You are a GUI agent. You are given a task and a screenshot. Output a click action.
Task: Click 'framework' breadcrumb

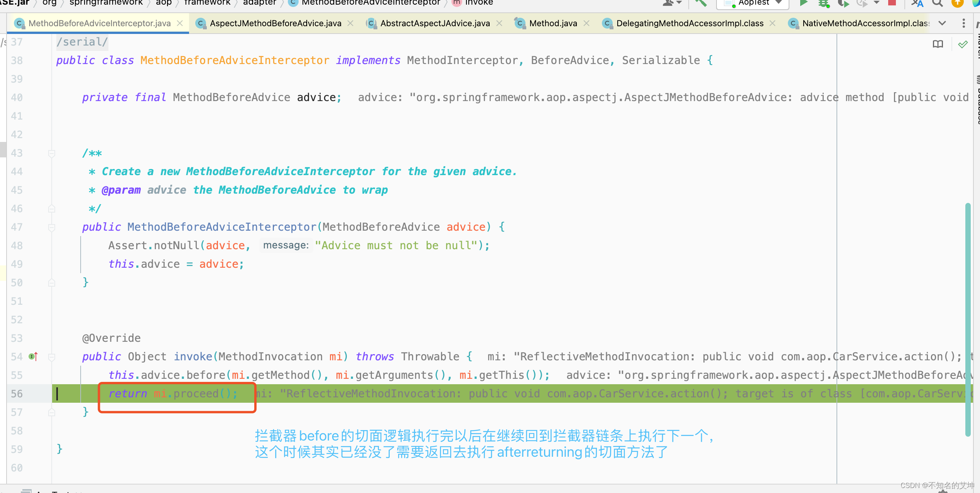(x=207, y=3)
